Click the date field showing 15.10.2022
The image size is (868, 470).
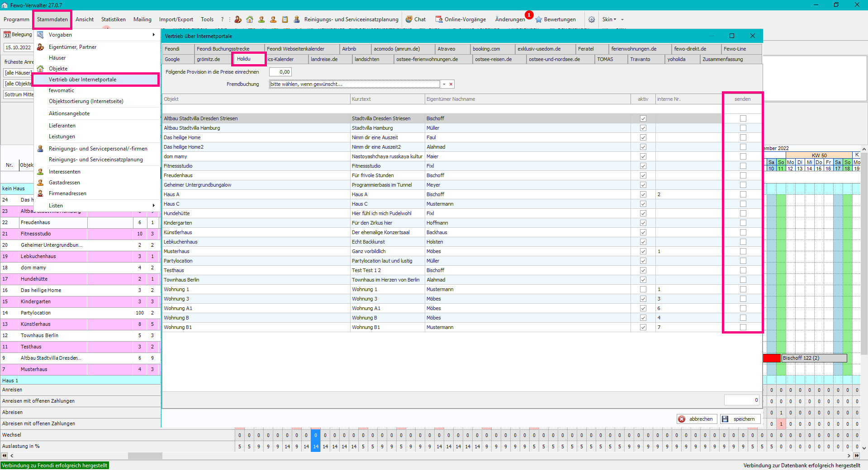(x=18, y=47)
